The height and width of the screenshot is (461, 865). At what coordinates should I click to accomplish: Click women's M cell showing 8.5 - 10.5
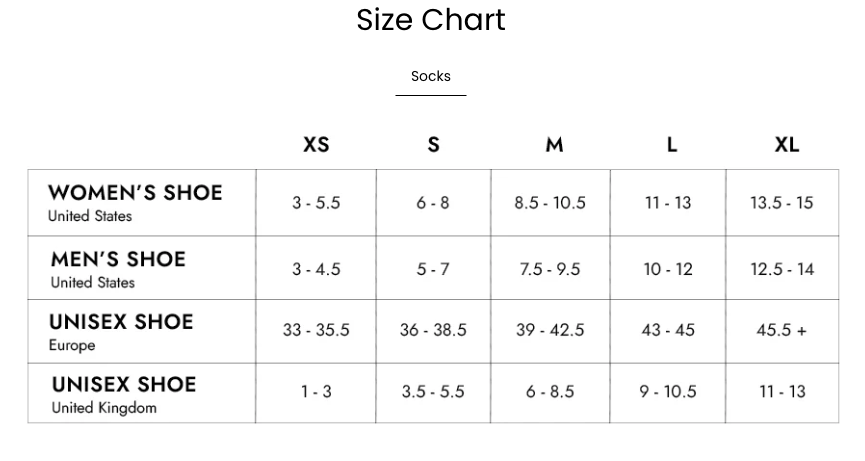(550, 203)
